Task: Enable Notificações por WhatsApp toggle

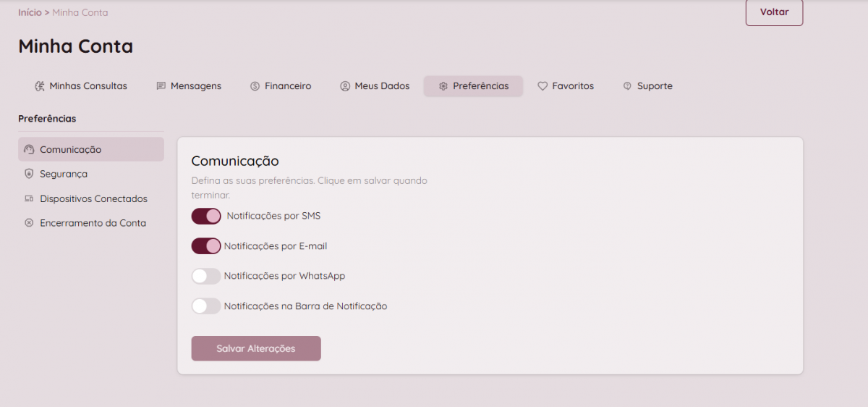Action: (x=206, y=276)
